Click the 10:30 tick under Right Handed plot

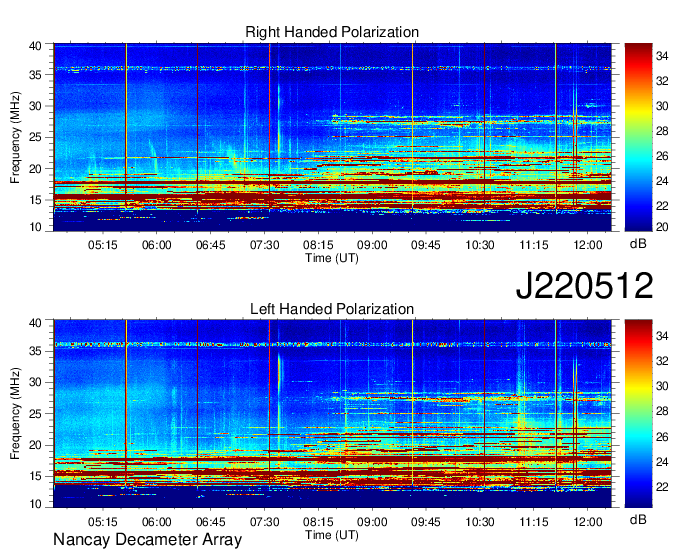click(480, 245)
